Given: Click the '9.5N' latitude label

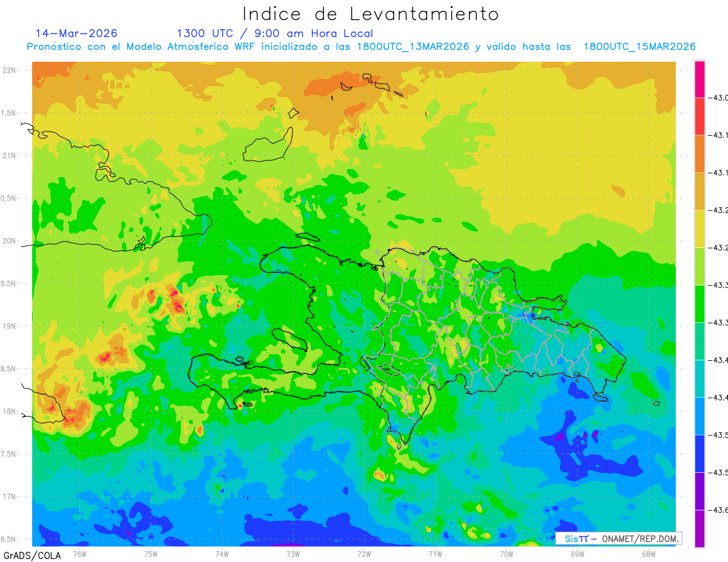Looking at the screenshot, I should pos(9,284).
